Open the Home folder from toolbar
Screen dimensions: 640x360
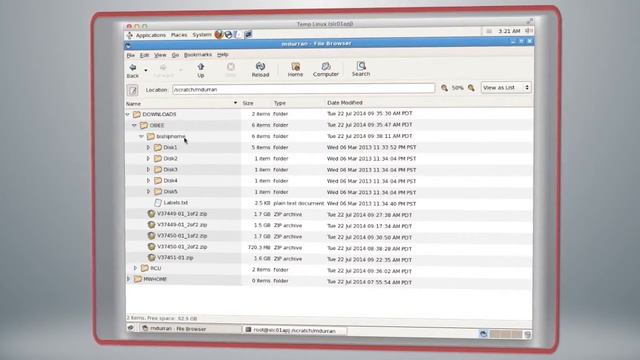pyautogui.click(x=295, y=69)
